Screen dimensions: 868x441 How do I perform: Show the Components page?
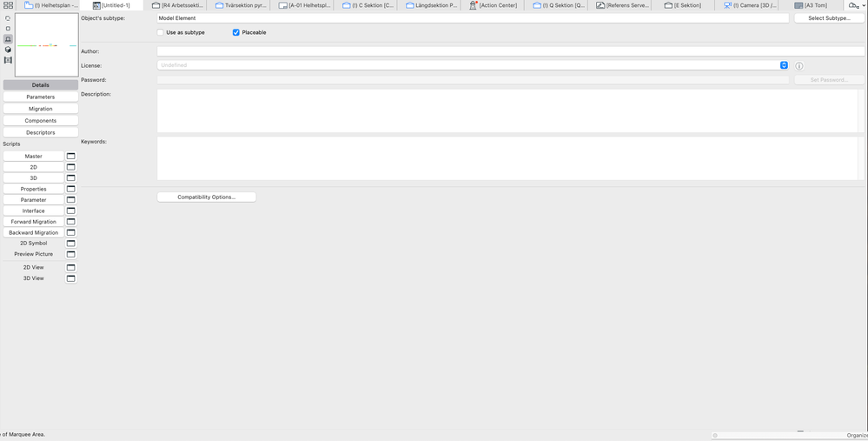[x=41, y=121]
